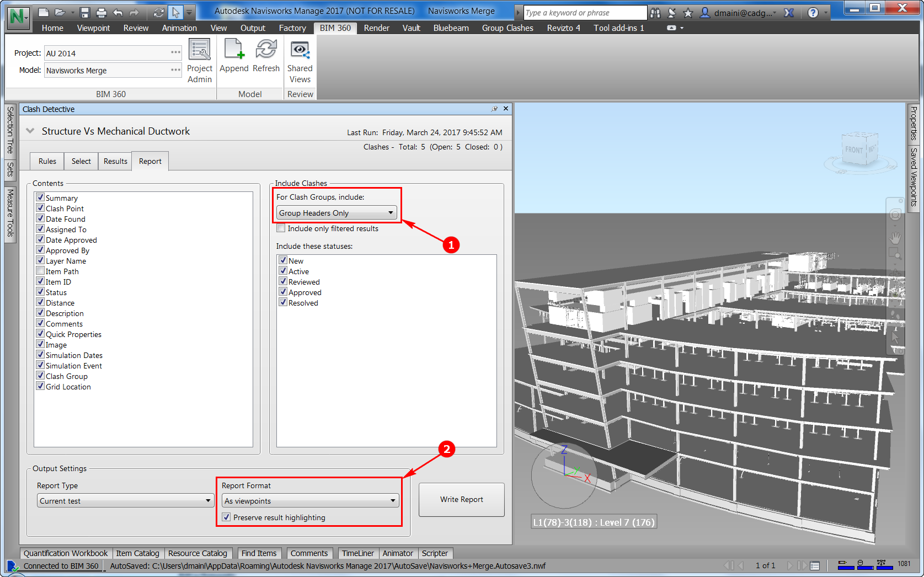Check the Item Path checkbox

pos(40,271)
